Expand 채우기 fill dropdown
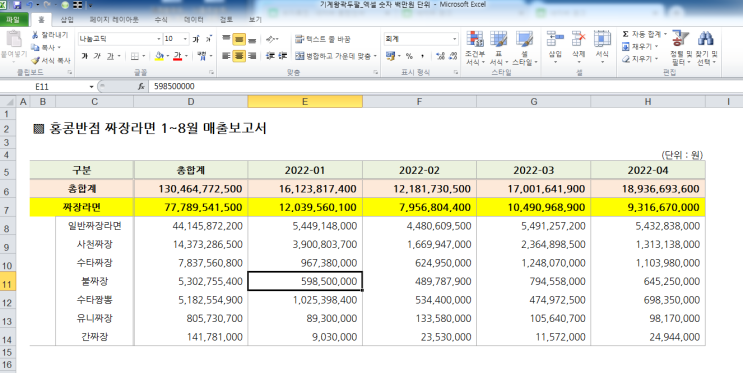This screenshot has width=743, height=373. [656, 46]
